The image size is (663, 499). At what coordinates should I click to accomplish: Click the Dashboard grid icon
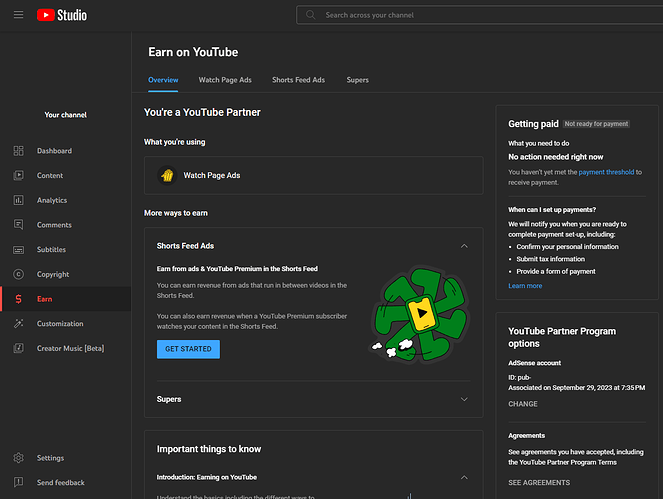click(x=18, y=151)
